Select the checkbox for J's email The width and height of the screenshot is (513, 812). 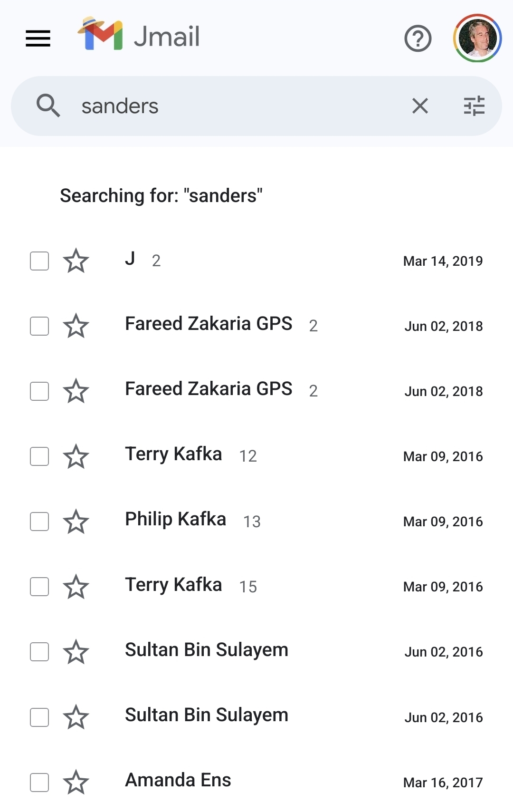pos(39,261)
